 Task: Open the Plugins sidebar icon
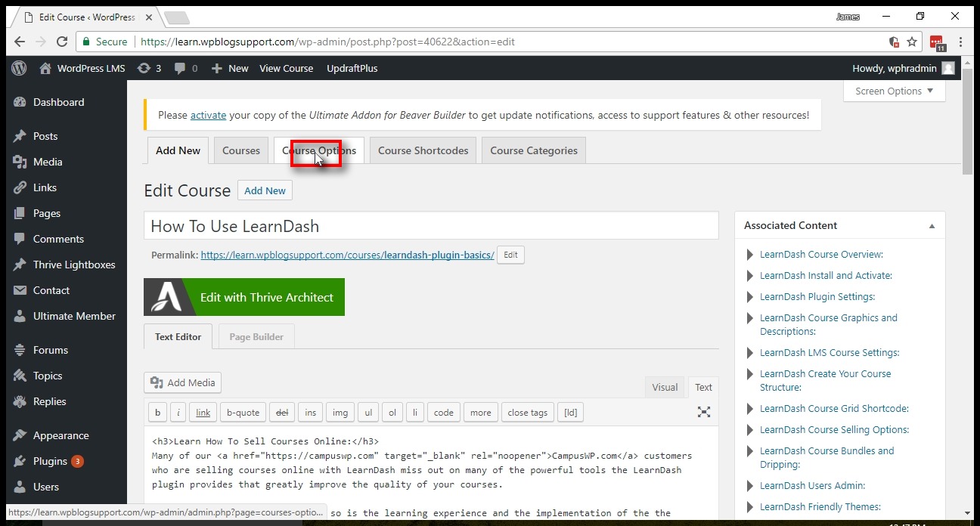click(20, 461)
